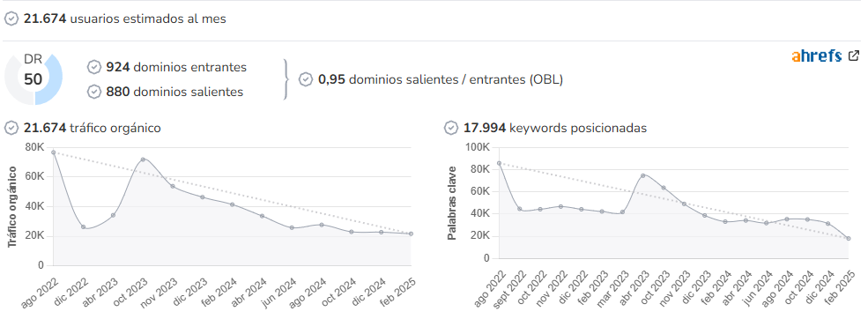The width and height of the screenshot is (868, 319).
Task: Click oct 2024 point on keywords chart
Action: (x=807, y=219)
